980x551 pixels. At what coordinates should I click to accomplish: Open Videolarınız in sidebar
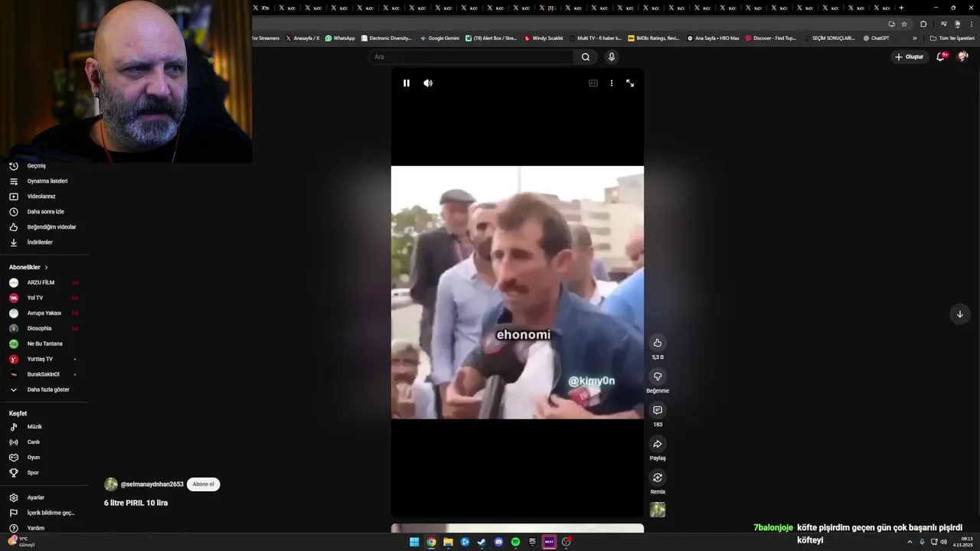pyautogui.click(x=41, y=197)
